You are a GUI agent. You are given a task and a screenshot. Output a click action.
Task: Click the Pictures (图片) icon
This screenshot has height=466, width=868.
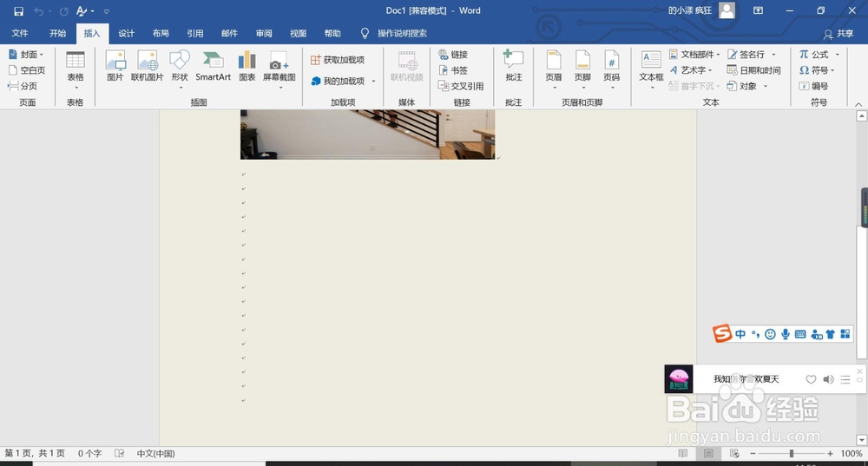pyautogui.click(x=115, y=66)
